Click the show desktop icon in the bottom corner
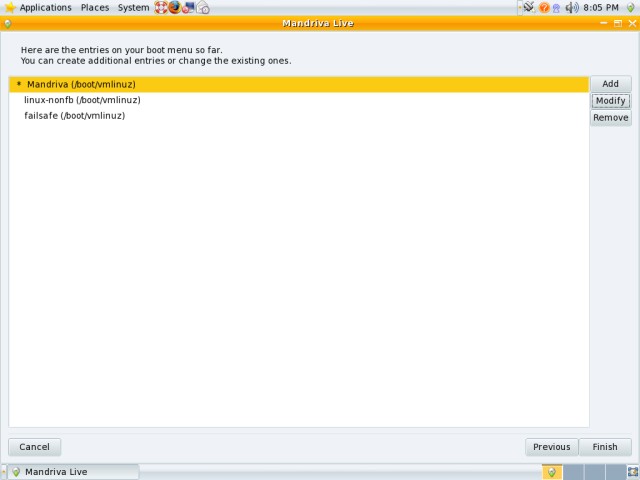The height and width of the screenshot is (480, 640). coord(633,472)
